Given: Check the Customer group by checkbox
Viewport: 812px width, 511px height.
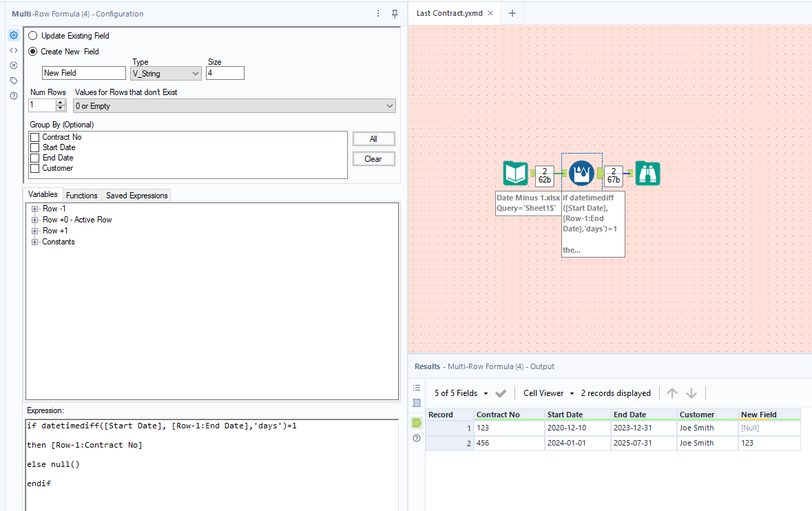Looking at the screenshot, I should pyautogui.click(x=35, y=168).
